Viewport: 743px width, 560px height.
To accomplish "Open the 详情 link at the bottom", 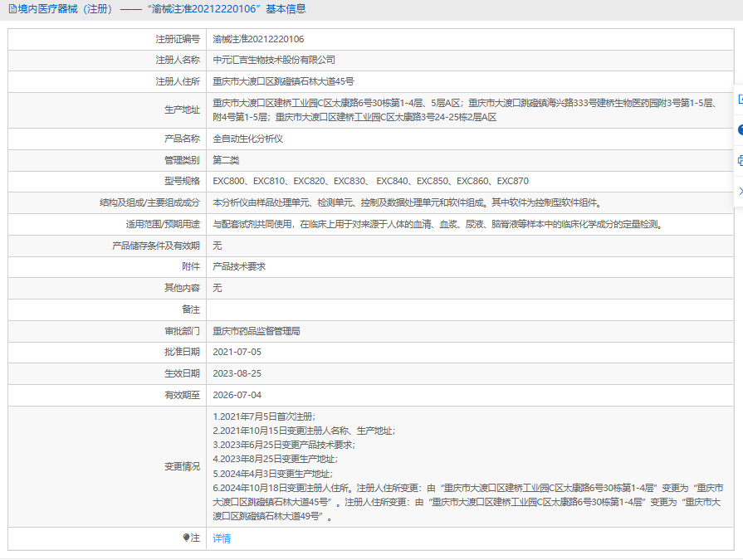I will click(x=222, y=538).
